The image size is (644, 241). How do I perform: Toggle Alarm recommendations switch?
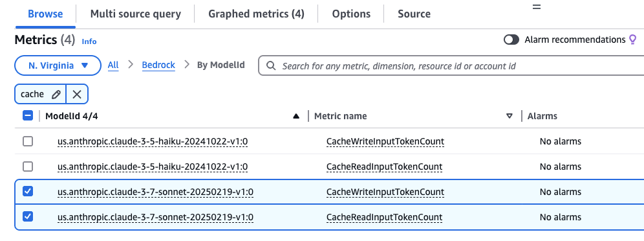pyautogui.click(x=511, y=40)
